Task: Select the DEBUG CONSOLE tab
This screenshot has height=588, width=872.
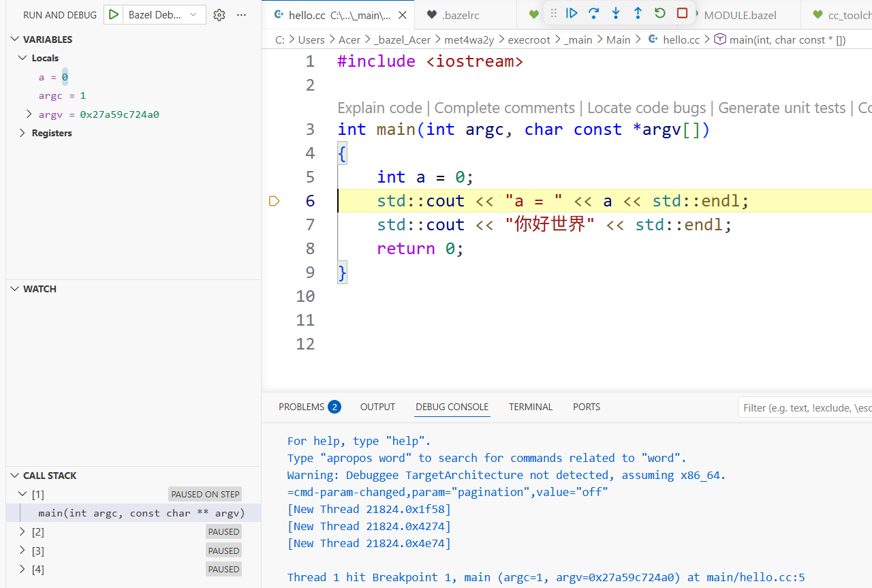Action: (452, 407)
